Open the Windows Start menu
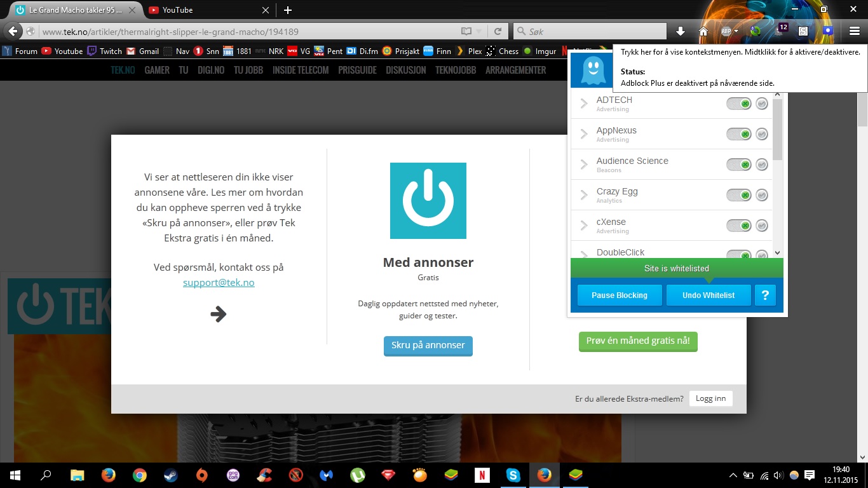Viewport: 868px width, 488px height. (15, 475)
